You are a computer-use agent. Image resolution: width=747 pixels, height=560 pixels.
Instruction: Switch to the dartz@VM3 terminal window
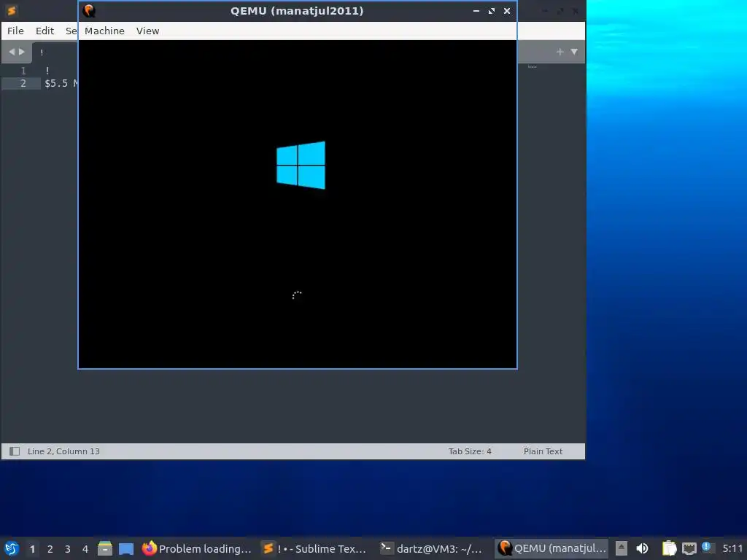click(433, 548)
